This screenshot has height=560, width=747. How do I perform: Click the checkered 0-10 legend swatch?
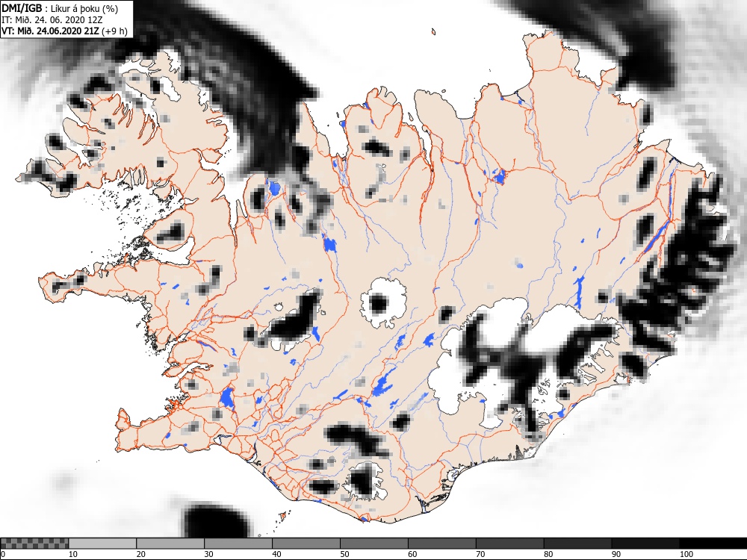tap(35, 544)
